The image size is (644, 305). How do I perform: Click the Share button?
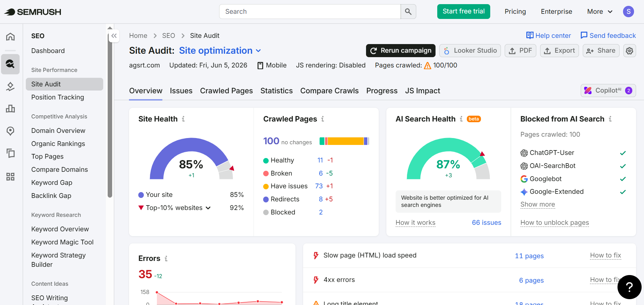coord(601,51)
